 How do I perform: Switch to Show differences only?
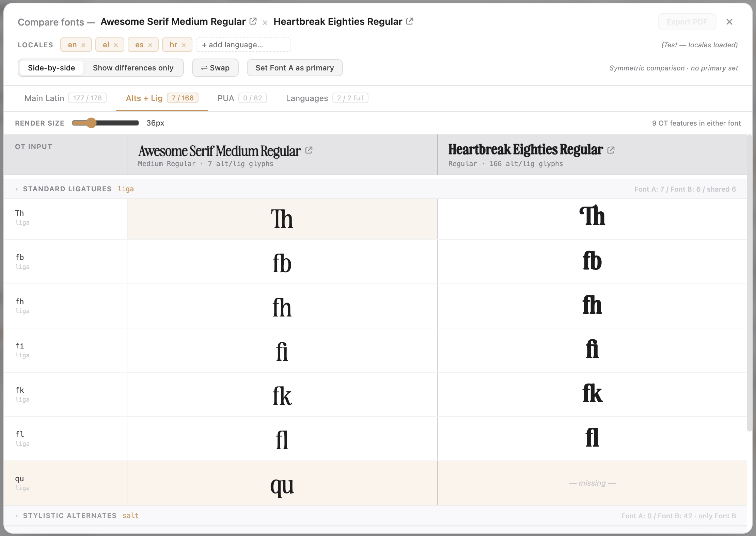tap(133, 68)
